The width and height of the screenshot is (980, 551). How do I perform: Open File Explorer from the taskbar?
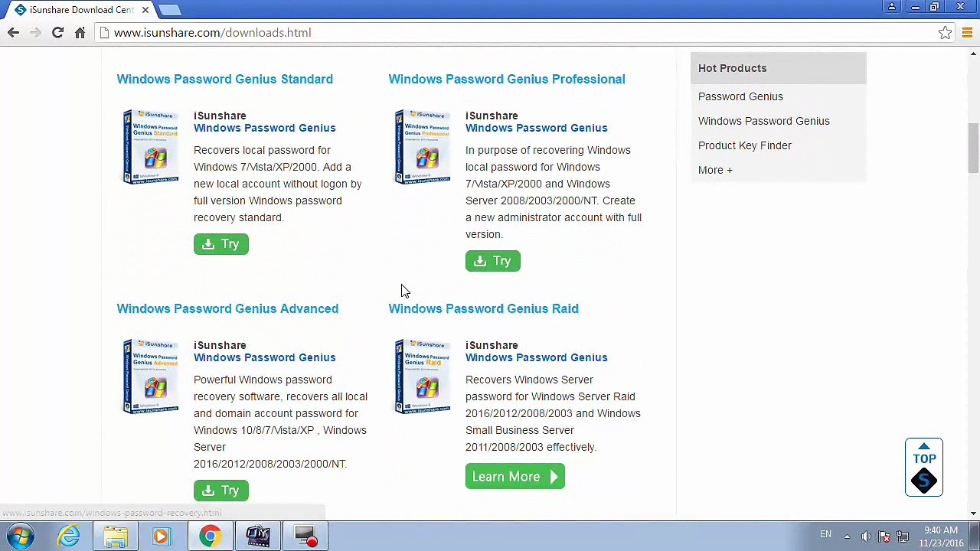tap(116, 536)
